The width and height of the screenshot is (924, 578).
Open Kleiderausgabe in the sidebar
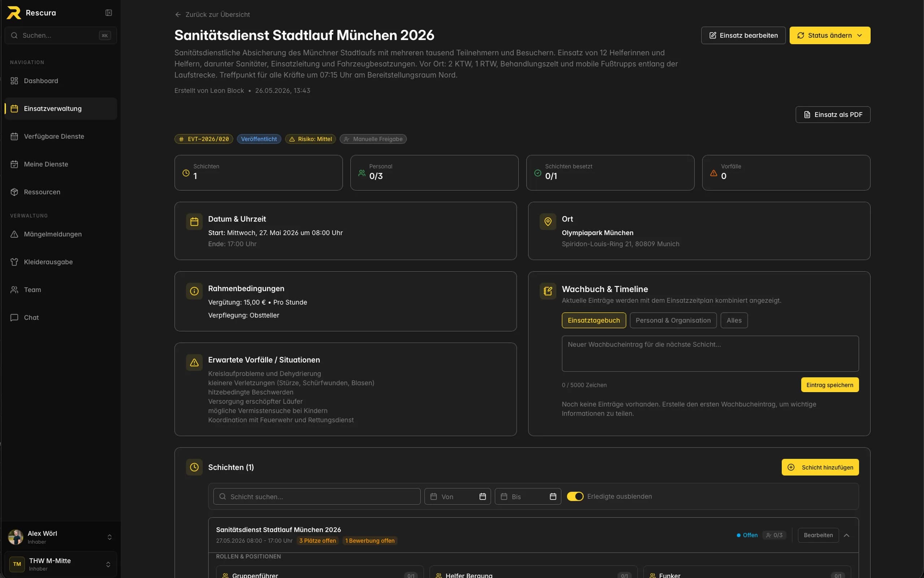pyautogui.click(x=61, y=262)
